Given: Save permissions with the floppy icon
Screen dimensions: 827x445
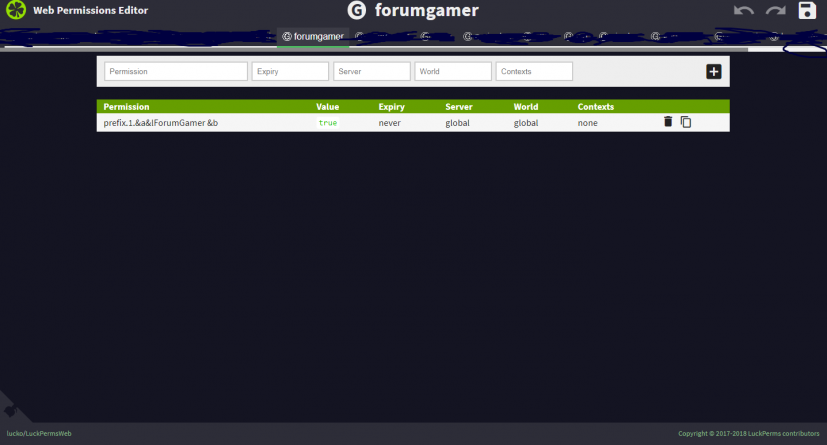Looking at the screenshot, I should point(807,11).
